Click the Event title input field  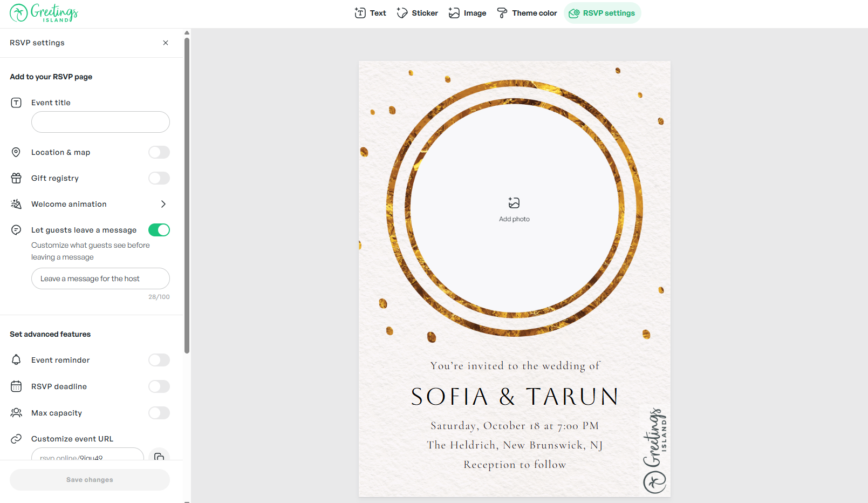[x=100, y=122]
